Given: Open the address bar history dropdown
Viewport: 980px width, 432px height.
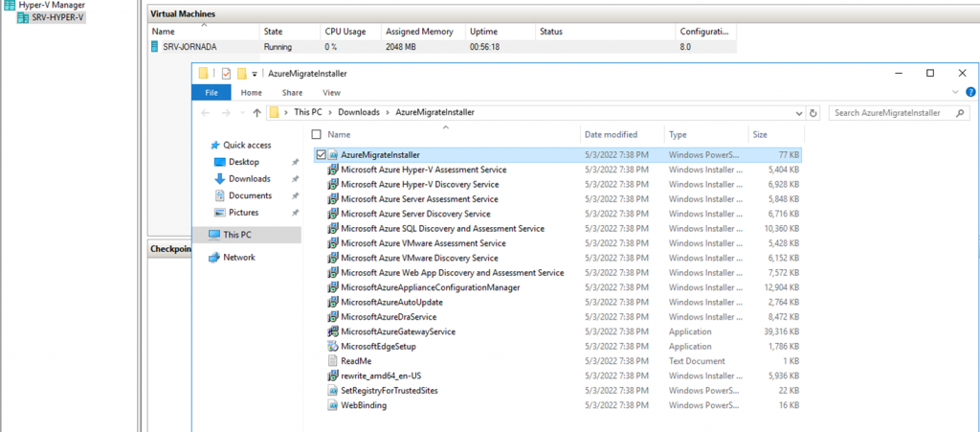Looking at the screenshot, I should (799, 113).
